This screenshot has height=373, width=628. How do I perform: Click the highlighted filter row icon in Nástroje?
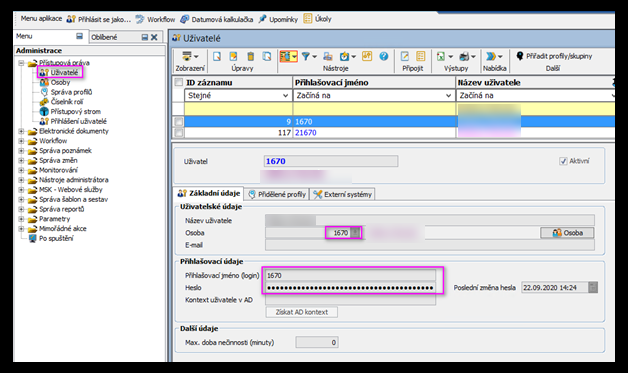point(286,56)
